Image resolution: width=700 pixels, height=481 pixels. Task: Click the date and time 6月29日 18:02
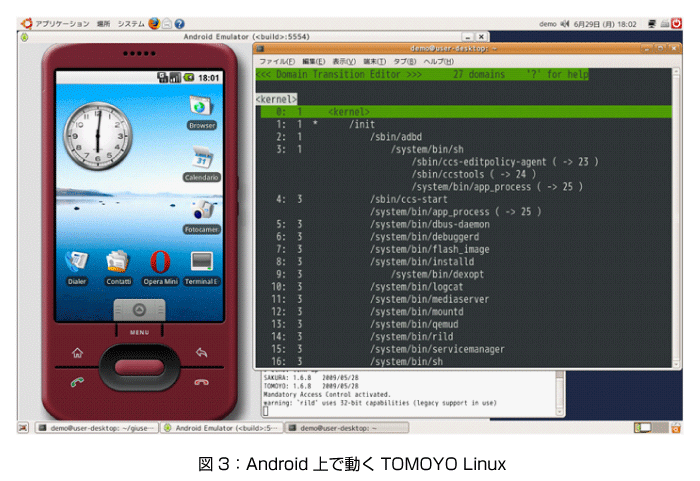point(605,24)
